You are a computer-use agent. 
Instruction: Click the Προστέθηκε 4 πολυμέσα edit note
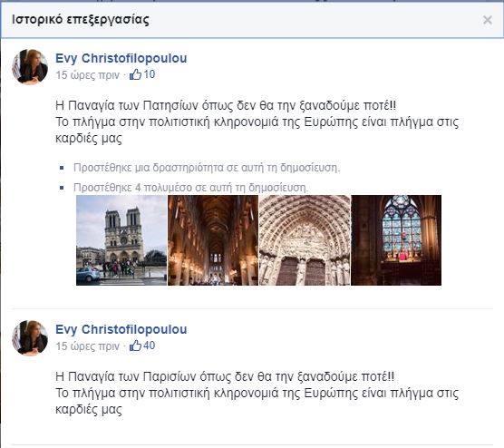coord(191,187)
